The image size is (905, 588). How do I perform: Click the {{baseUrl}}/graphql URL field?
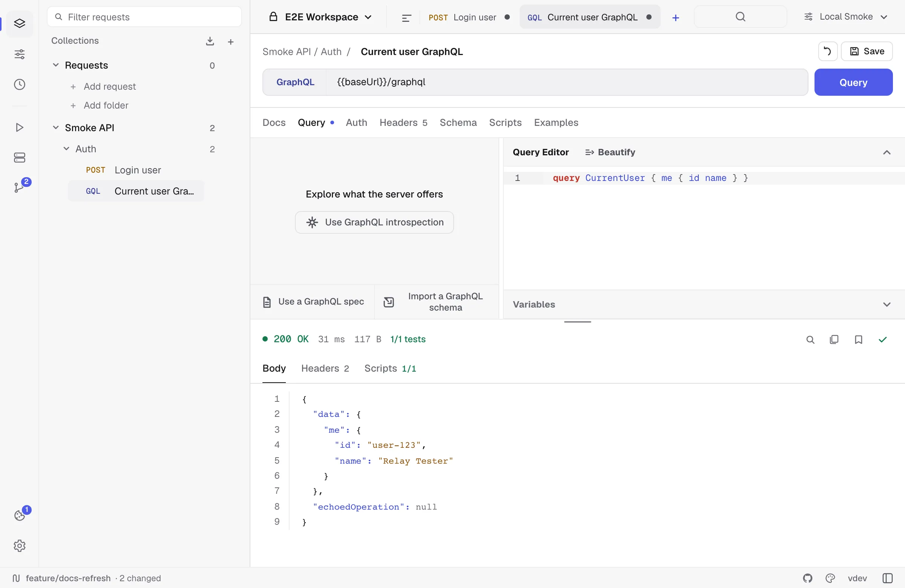567,82
